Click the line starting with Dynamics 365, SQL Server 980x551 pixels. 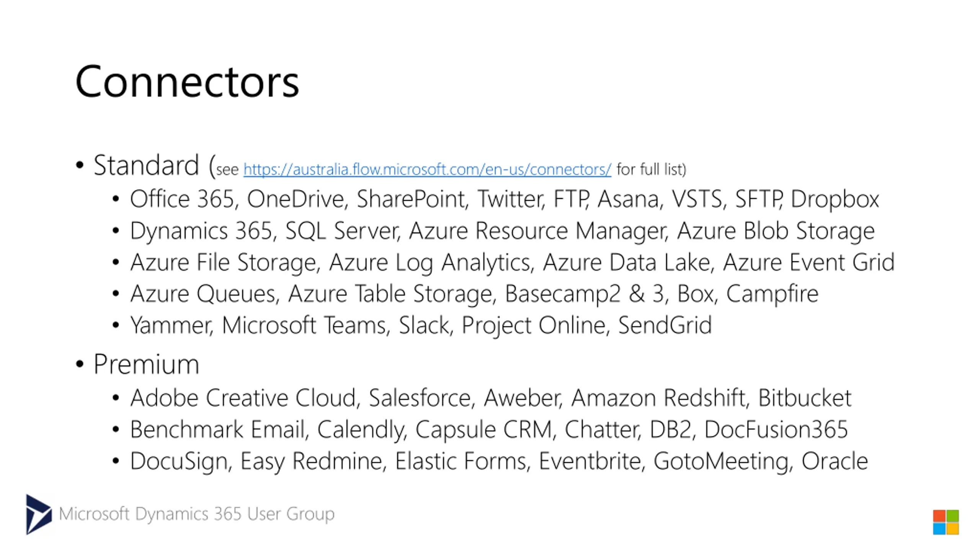click(x=502, y=231)
